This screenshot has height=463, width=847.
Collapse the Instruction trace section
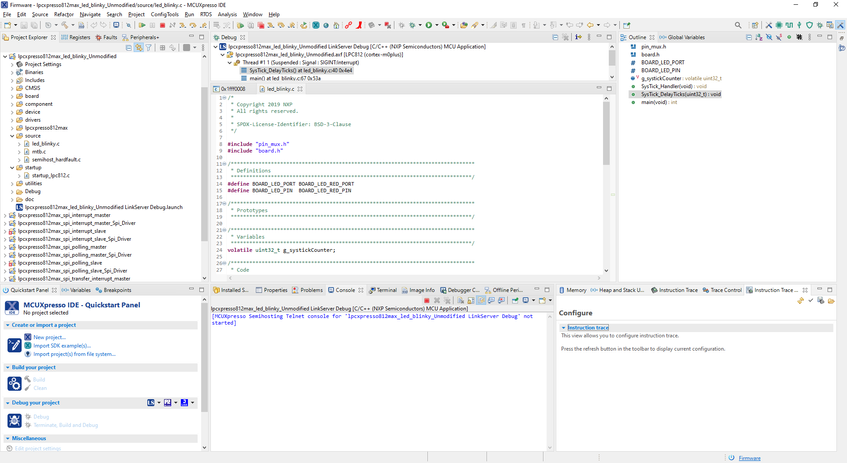point(563,328)
